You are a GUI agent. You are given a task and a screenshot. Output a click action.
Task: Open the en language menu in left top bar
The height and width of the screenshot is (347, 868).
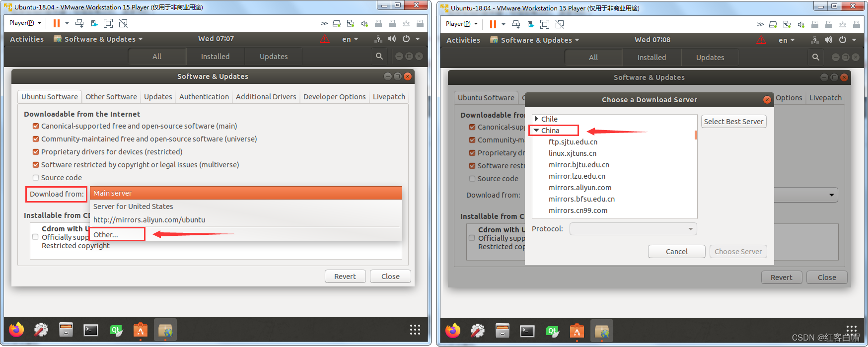[350, 39]
